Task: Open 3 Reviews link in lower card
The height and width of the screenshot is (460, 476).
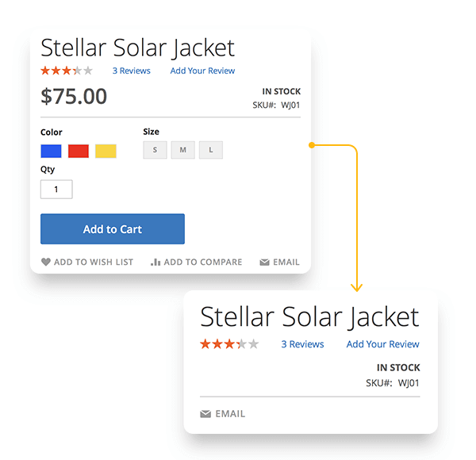Action: (x=302, y=344)
